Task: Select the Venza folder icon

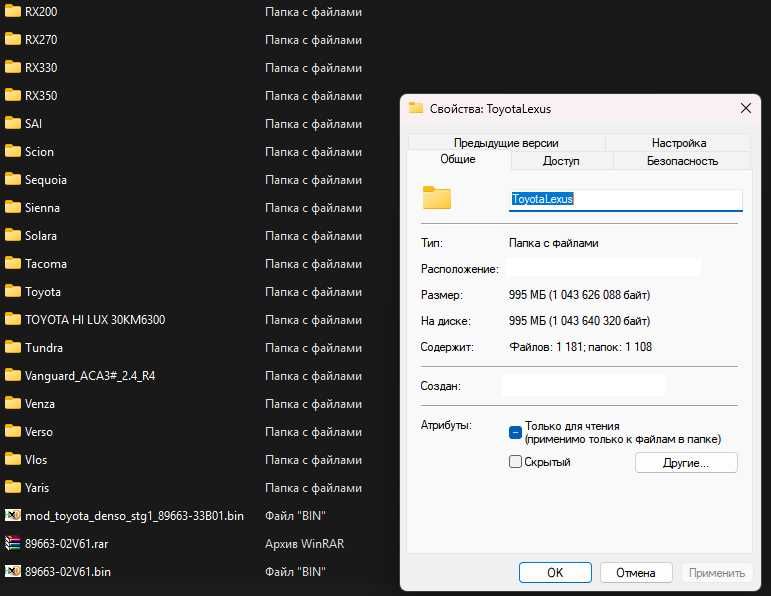Action: (13, 403)
